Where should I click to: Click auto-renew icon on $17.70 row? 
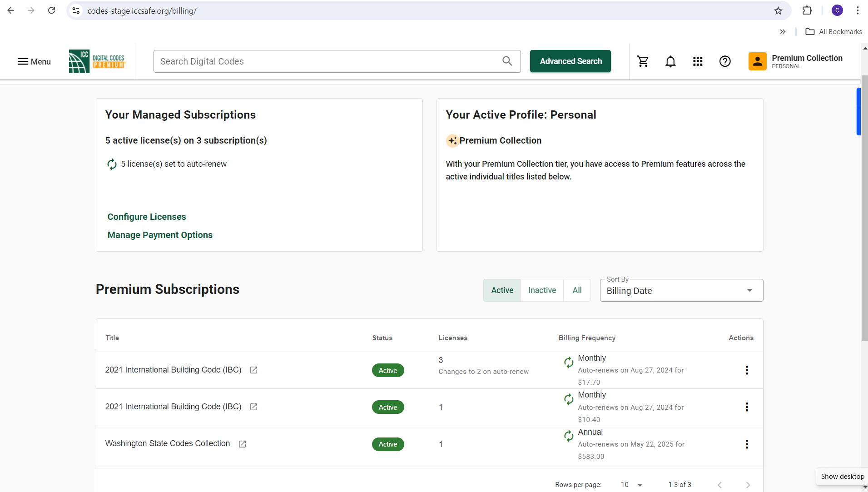click(569, 362)
